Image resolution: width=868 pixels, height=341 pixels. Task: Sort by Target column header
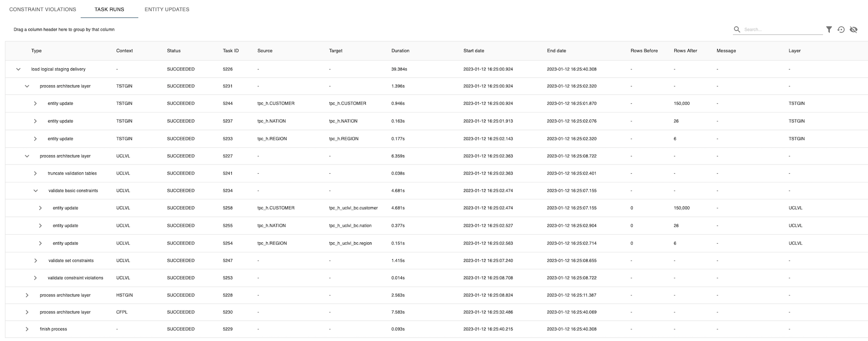coord(335,51)
